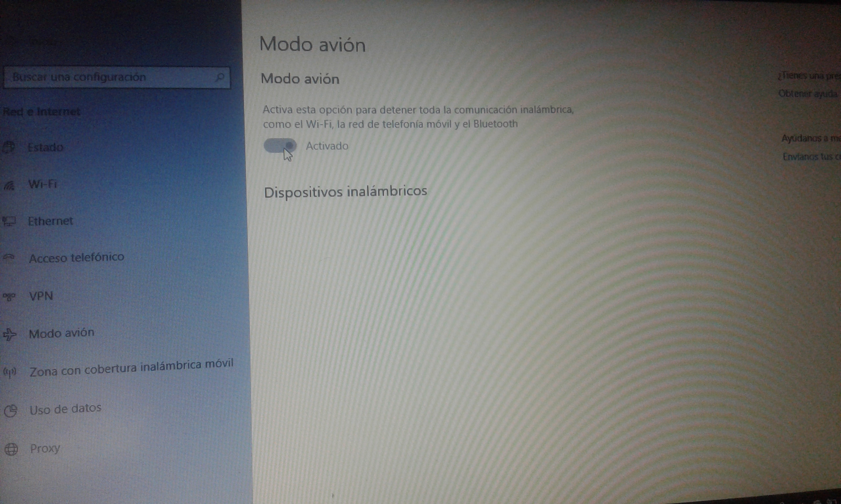Click the mobile hotspot antenna icon
Viewport: 841px width, 504px height.
10,372
